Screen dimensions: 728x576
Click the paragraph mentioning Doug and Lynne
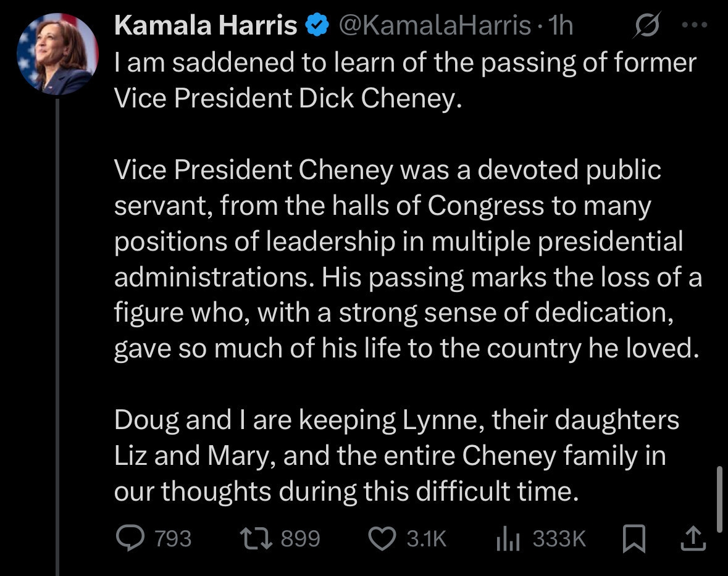tap(395, 456)
